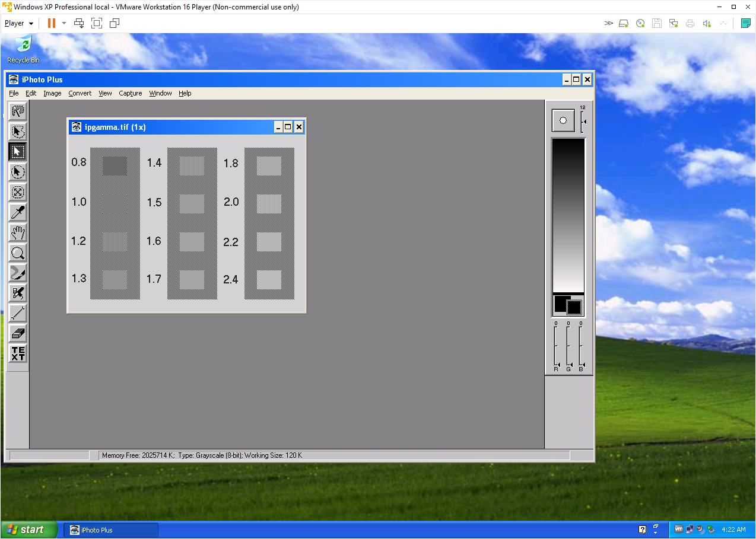This screenshot has height=539, width=756.
Task: Click the VMware pause button
Action: click(52, 23)
